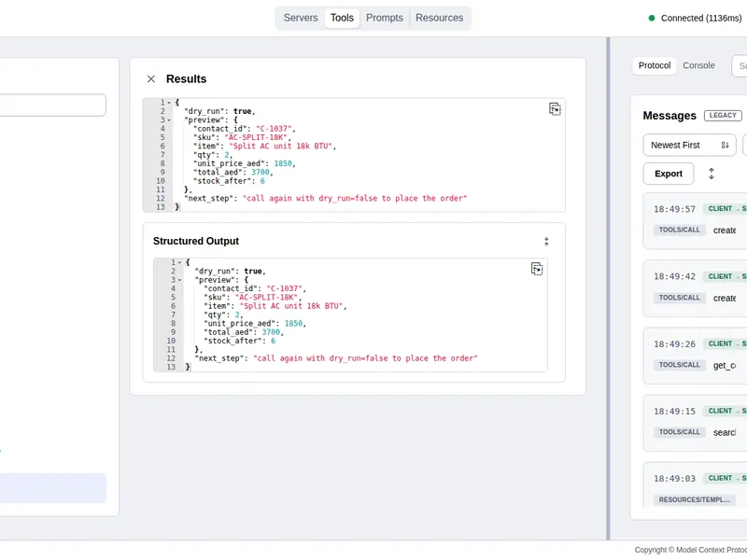Image resolution: width=747 pixels, height=560 pixels.
Task: Expand all messages using the arrows icon beside Export
Action: (x=712, y=174)
